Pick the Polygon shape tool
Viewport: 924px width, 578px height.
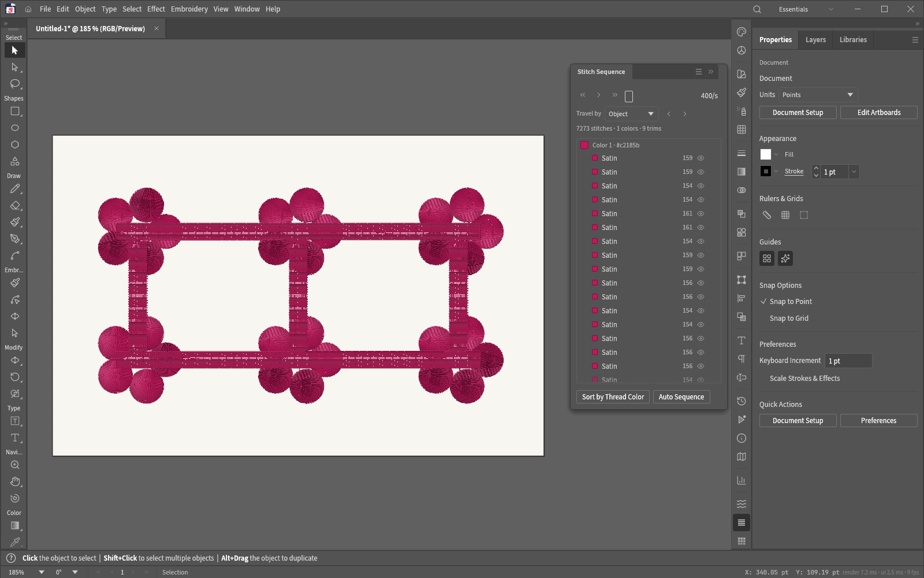[15, 144]
